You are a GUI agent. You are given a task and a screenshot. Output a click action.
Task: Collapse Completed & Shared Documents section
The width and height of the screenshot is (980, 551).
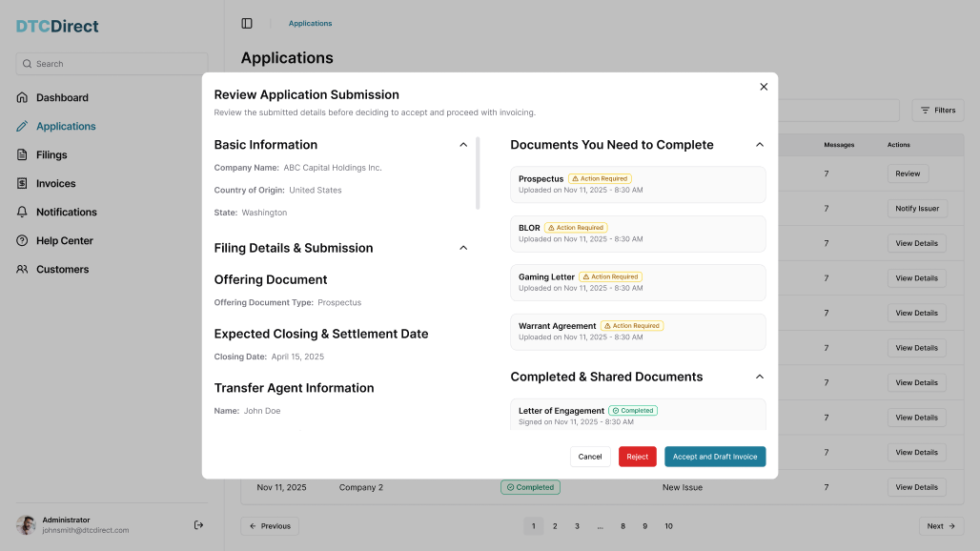coord(760,377)
